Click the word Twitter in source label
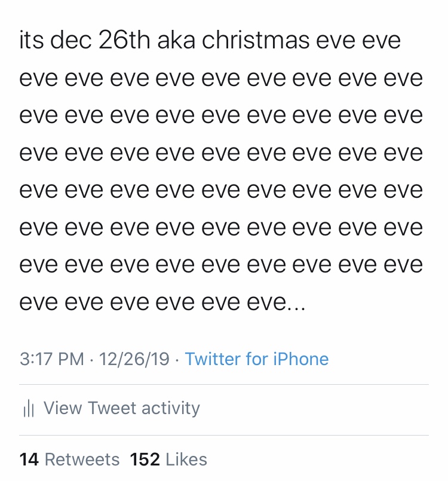 click(213, 359)
